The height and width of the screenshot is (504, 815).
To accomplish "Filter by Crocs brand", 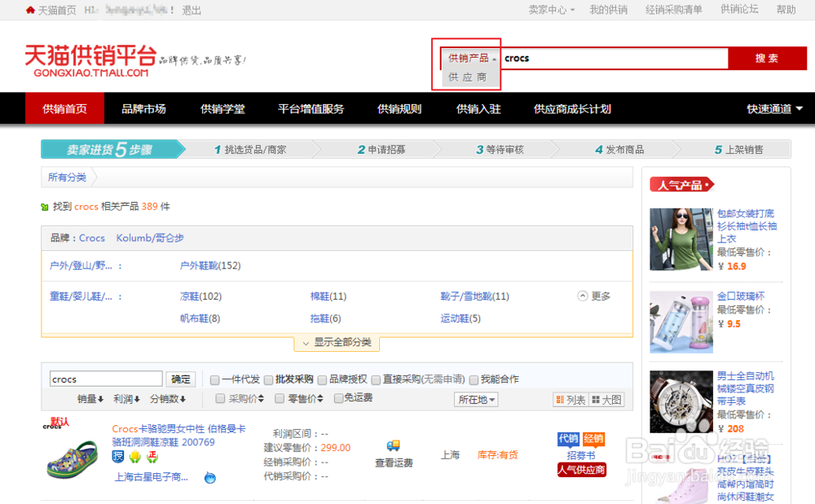I will (x=92, y=238).
